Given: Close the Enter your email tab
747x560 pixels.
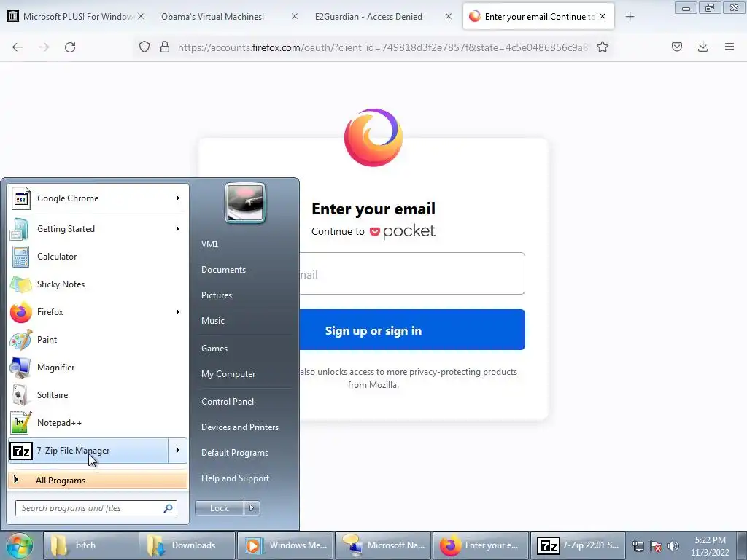Looking at the screenshot, I should (603, 17).
